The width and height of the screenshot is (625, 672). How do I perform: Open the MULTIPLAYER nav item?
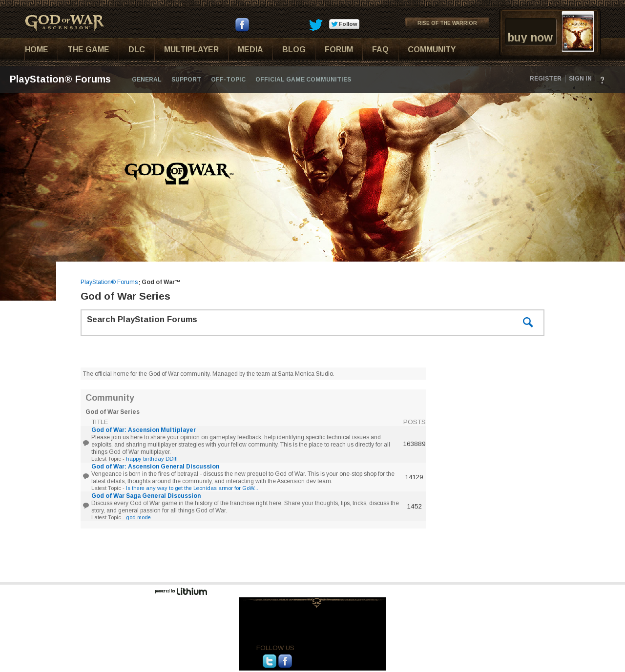coord(191,50)
